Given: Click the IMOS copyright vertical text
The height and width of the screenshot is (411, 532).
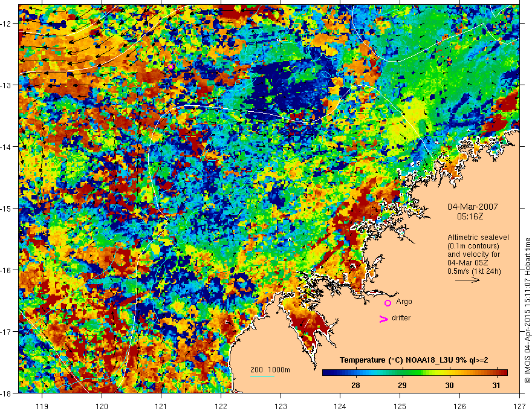Looking at the screenshot, I should [527, 311].
